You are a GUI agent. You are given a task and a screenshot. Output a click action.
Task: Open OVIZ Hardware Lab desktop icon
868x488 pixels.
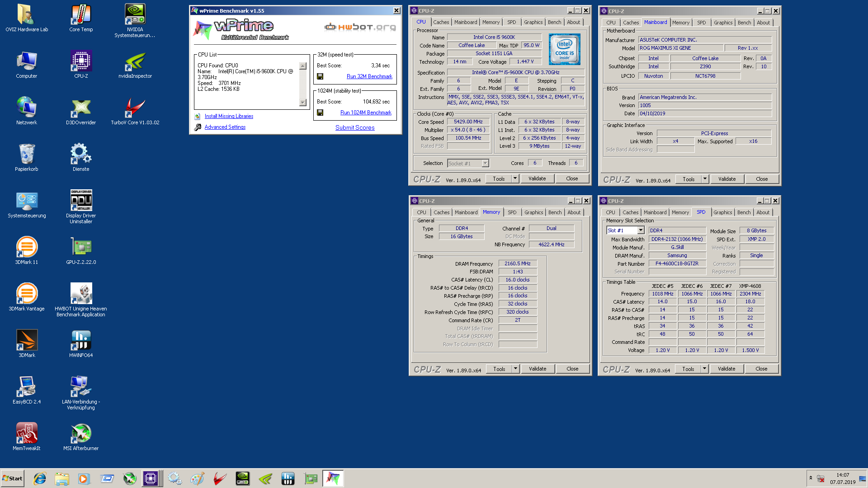(27, 18)
